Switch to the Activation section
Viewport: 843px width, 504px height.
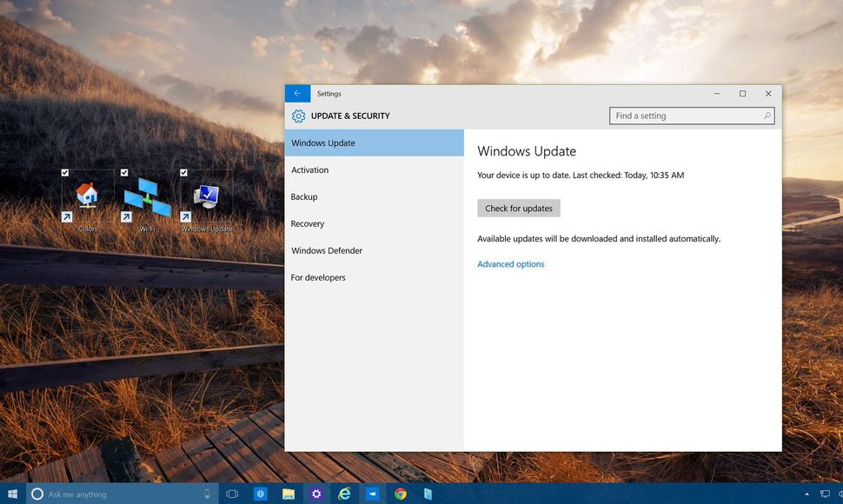[x=310, y=169]
